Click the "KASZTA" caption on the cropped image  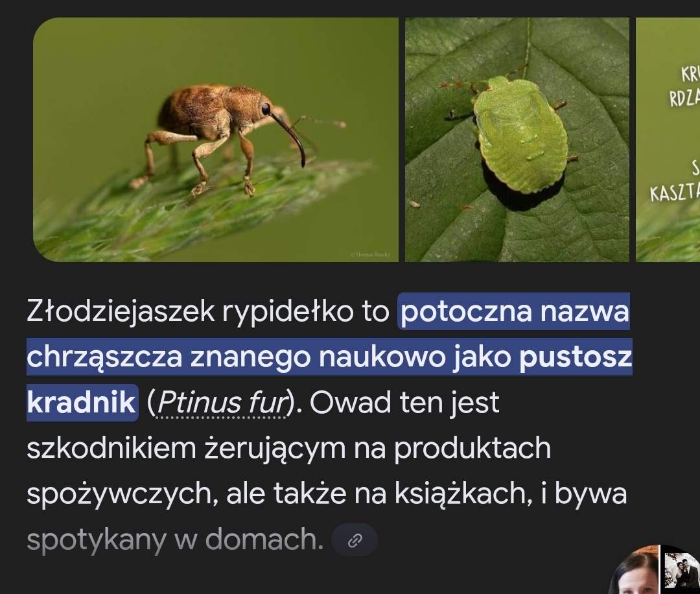tap(675, 194)
